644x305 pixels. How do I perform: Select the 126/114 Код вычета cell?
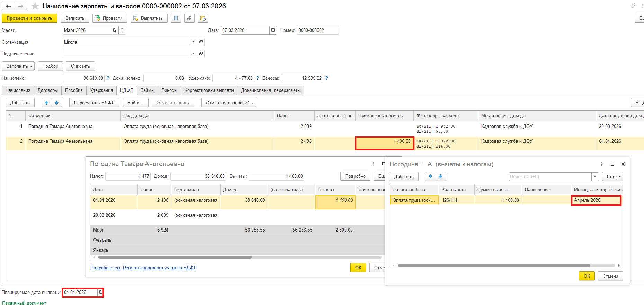pyautogui.click(x=457, y=200)
